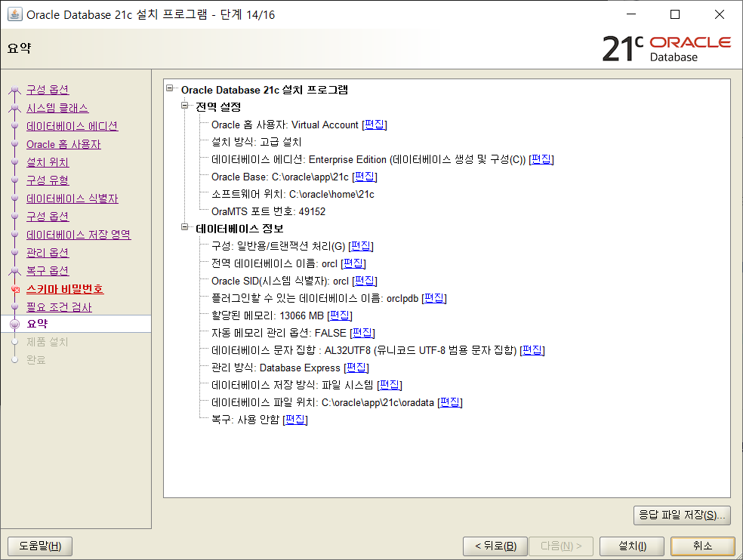Edit the 구성 일반용/트랜잭션 처리 setting
Image resolution: width=743 pixels, height=560 pixels.
coord(361,246)
